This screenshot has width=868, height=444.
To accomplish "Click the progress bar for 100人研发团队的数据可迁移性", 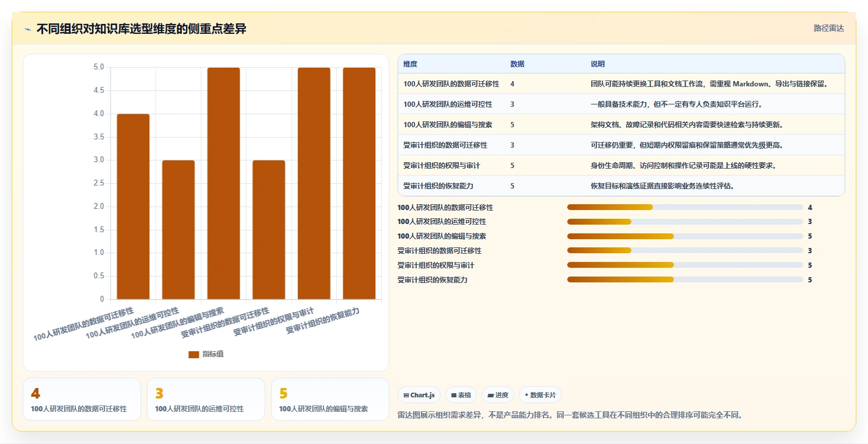I will (x=685, y=207).
